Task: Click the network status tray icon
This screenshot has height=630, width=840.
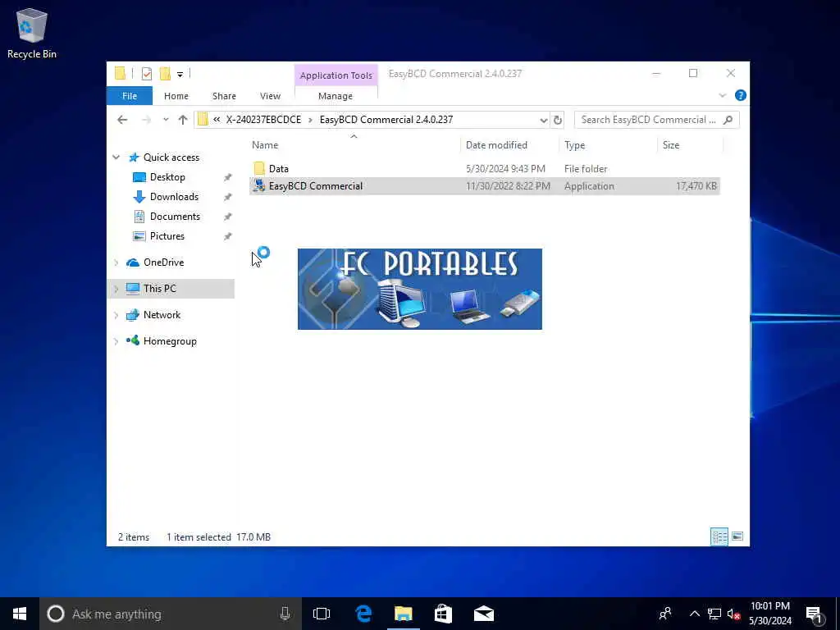Action: pos(714,614)
